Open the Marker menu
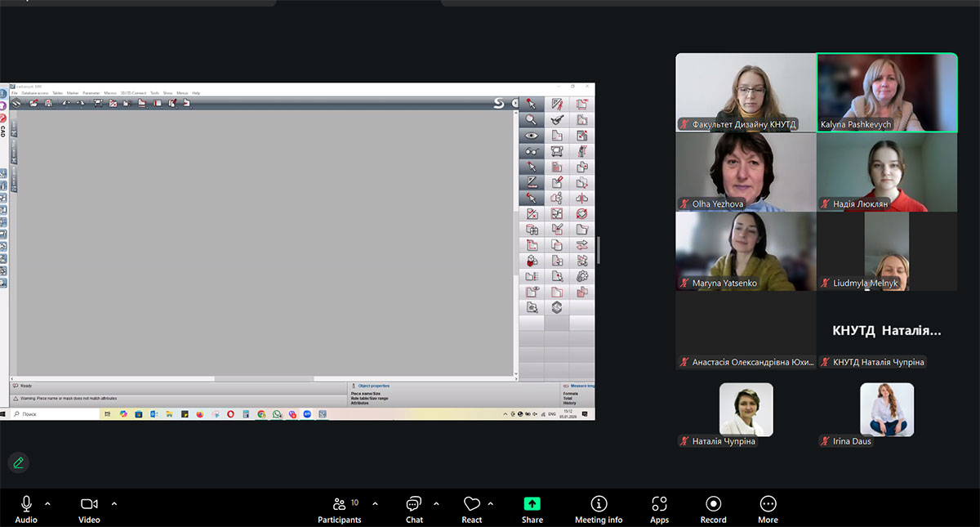 point(73,93)
